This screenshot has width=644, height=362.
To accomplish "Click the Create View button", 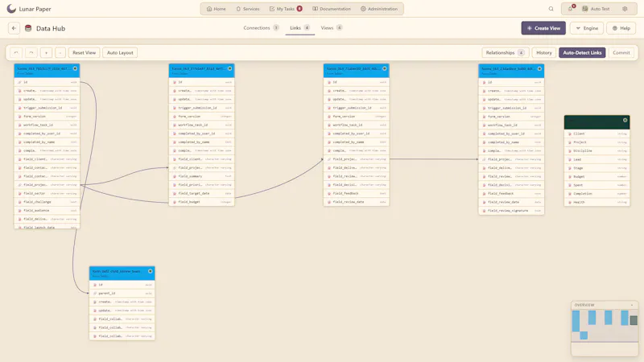I will (x=543, y=28).
